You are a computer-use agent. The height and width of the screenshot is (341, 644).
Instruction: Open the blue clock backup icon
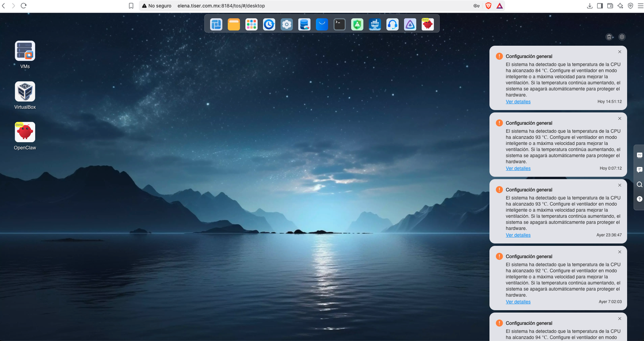click(269, 24)
